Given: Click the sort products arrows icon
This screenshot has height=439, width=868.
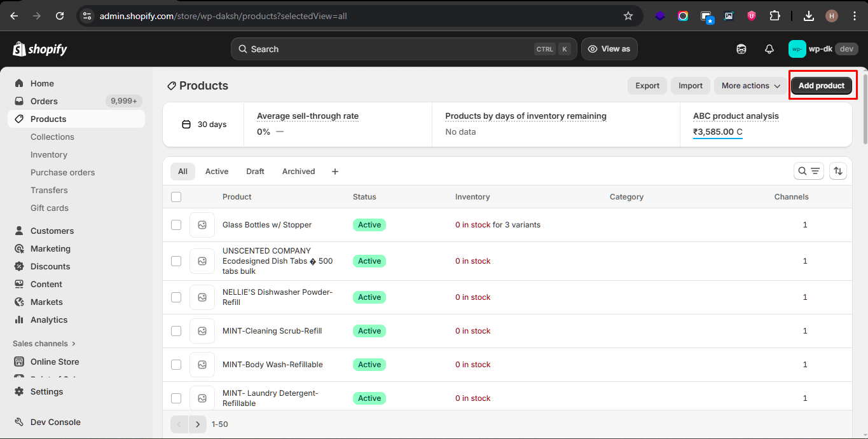Looking at the screenshot, I should 838,171.
